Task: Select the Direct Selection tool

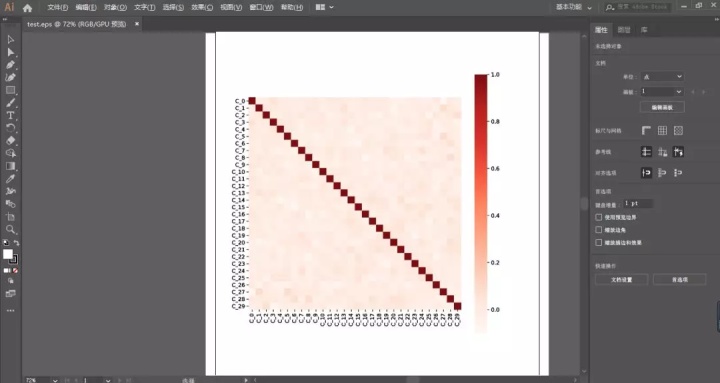Action: [x=11, y=52]
